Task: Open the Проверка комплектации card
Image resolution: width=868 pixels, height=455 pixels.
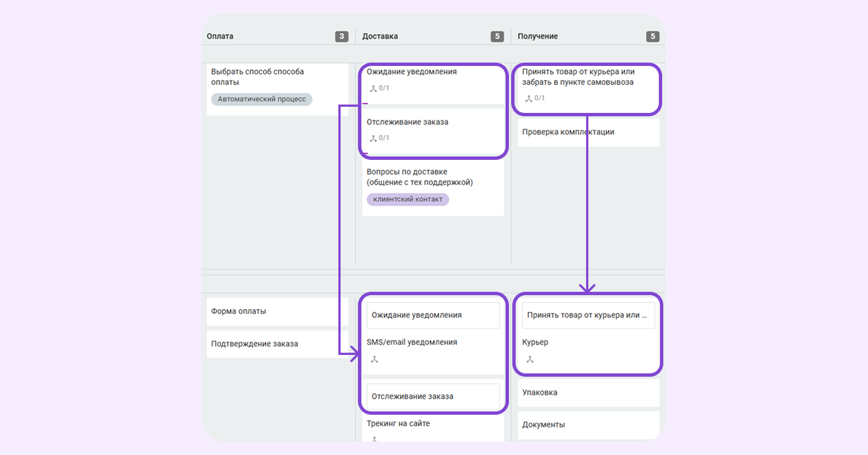Action: click(588, 132)
